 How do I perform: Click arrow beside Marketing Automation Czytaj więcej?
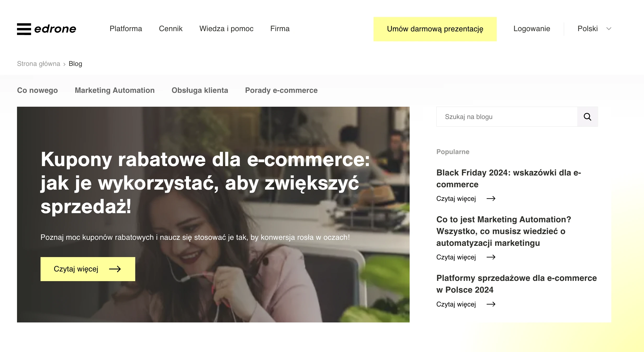click(491, 257)
